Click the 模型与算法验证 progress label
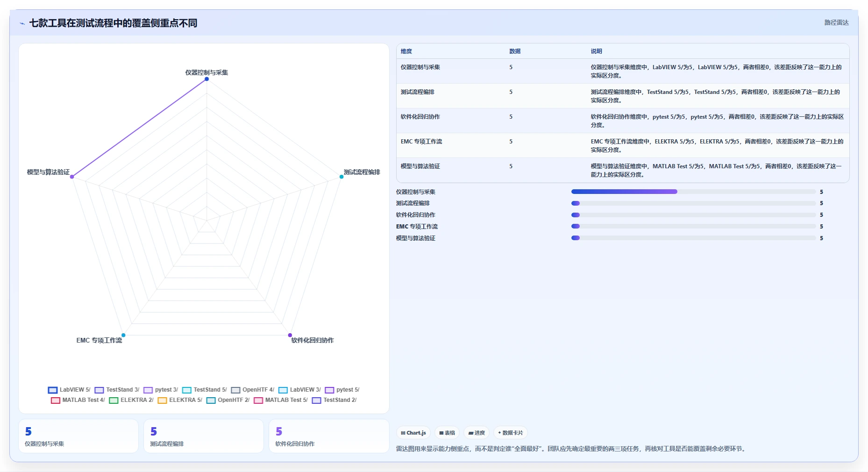This screenshot has height=472, width=868. tap(416, 238)
